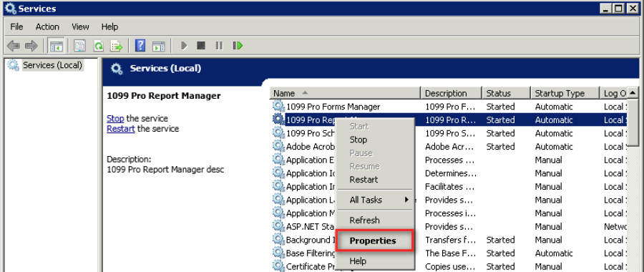
Task: Click the Stop the service link
Action: tap(115, 118)
